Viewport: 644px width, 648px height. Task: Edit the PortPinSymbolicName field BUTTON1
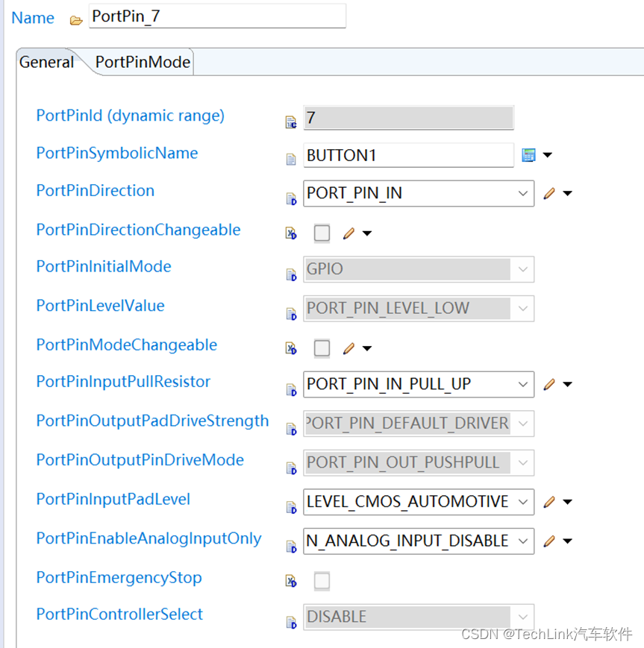point(409,155)
